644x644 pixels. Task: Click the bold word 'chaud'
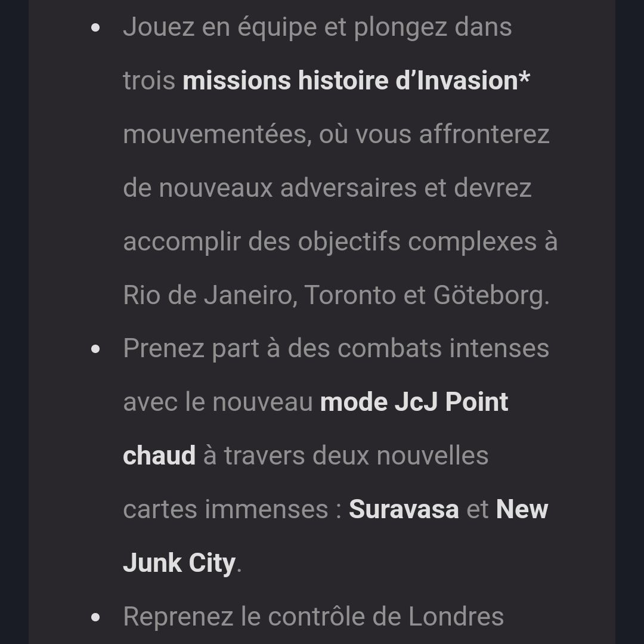coord(159,456)
